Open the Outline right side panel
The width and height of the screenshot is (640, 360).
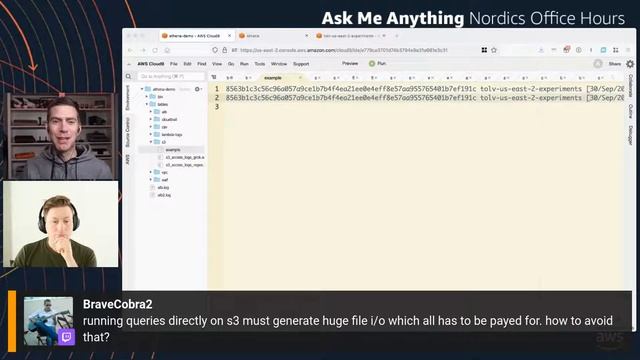point(630,111)
